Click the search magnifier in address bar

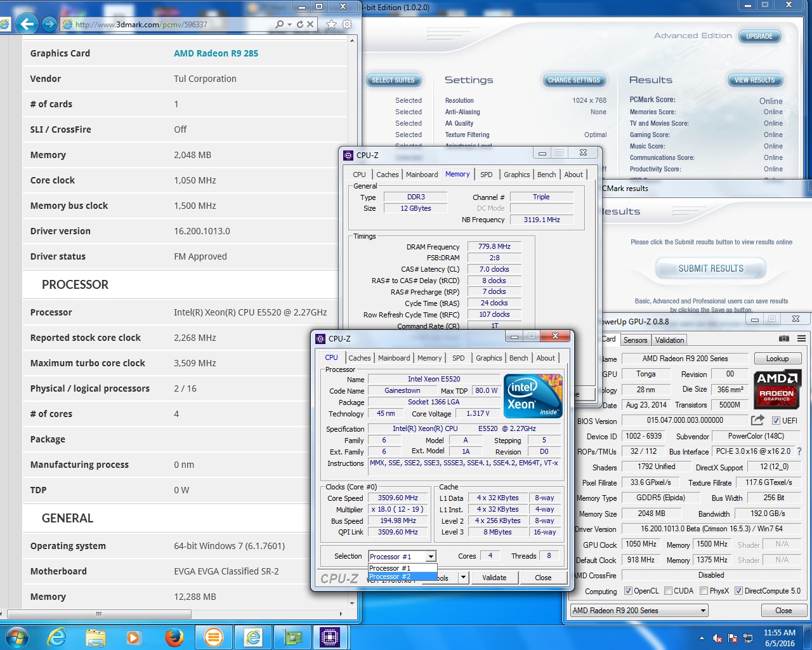click(280, 24)
